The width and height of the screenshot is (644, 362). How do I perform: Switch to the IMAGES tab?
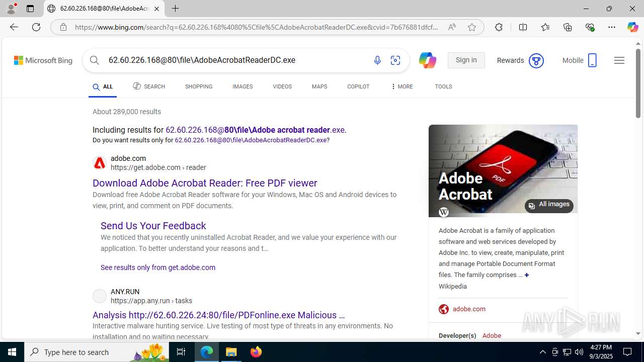pyautogui.click(x=243, y=86)
